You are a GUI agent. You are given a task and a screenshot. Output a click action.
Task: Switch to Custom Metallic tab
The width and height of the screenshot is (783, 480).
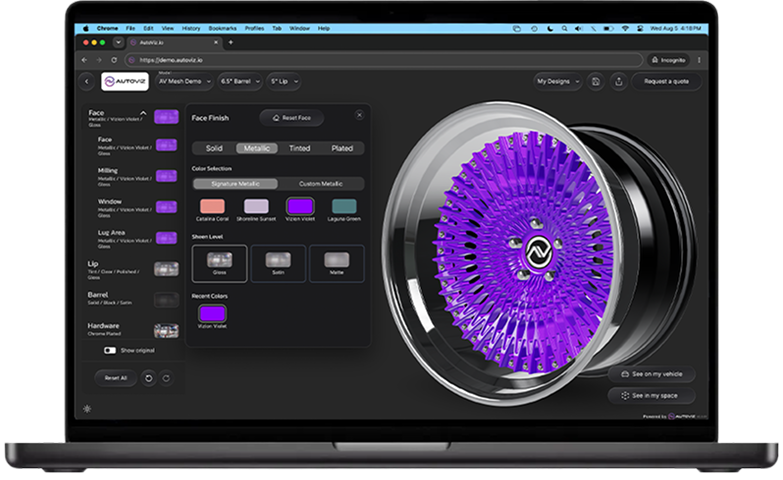coord(321,184)
